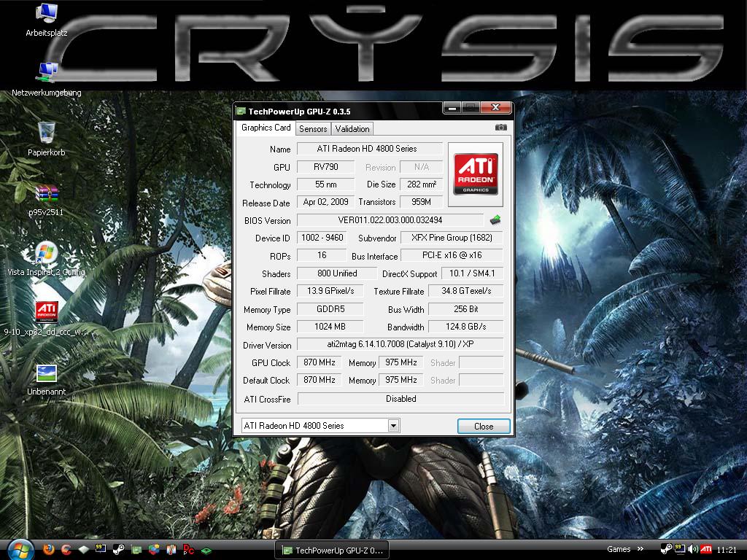Viewport: 747px width, 560px height.
Task: Launch GPU-Z from quick launch bar
Action: click(x=136, y=550)
